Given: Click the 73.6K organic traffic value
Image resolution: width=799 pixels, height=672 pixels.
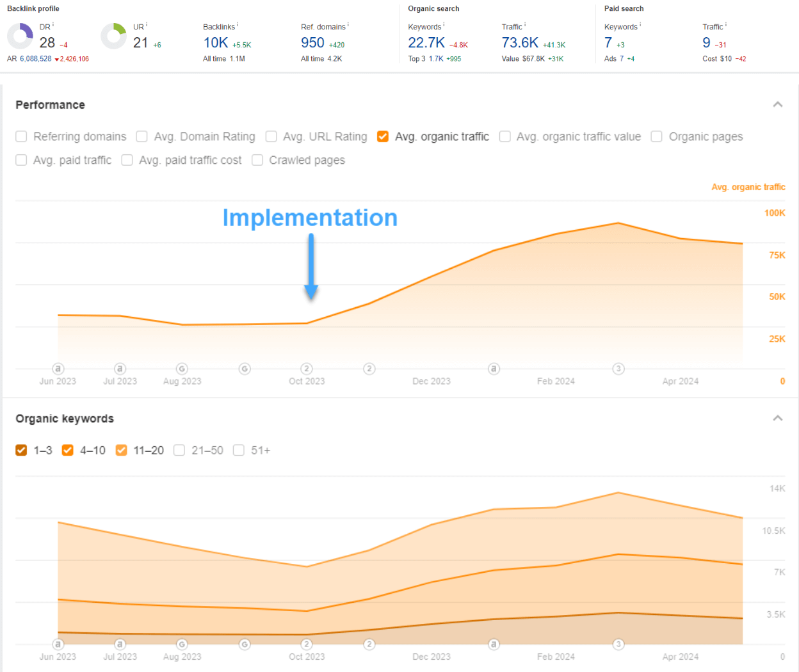Looking at the screenshot, I should point(520,43).
